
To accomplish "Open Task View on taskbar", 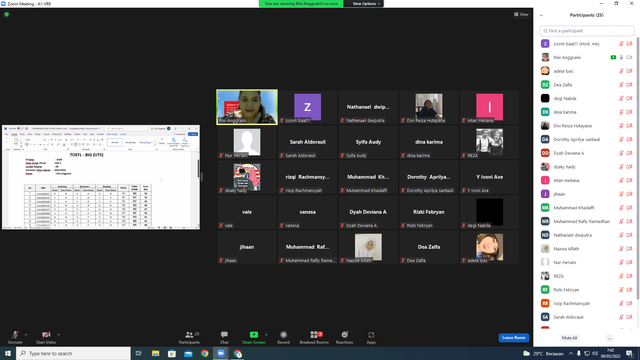I will pos(139,353).
